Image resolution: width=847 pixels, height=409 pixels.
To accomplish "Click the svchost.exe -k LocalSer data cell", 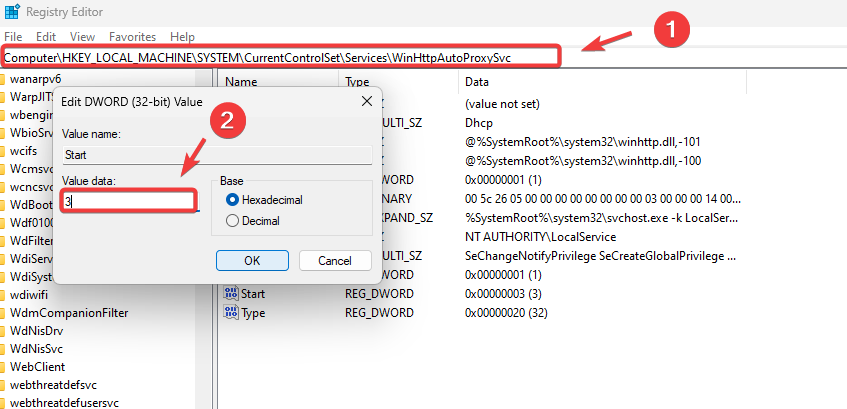I will click(x=601, y=218).
